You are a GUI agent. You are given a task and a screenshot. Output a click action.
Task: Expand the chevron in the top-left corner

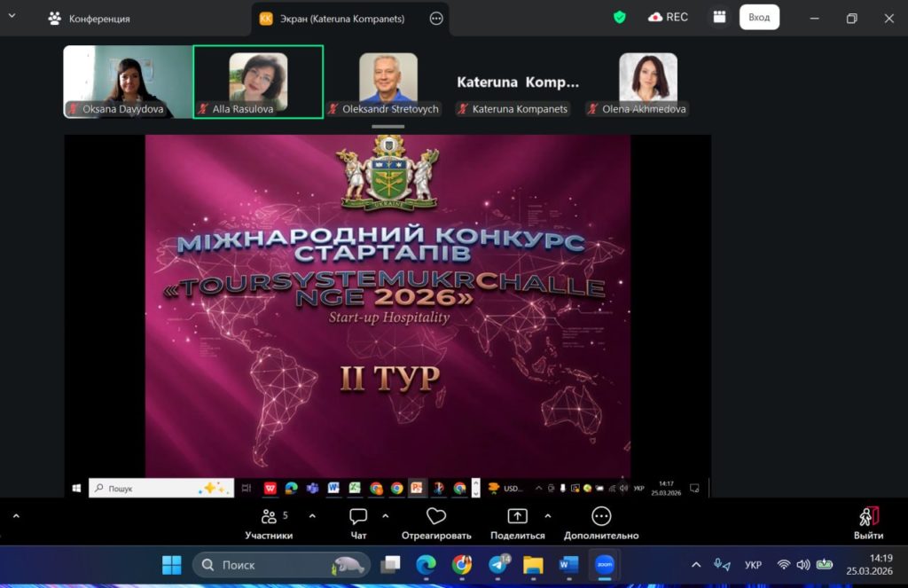pyautogui.click(x=12, y=17)
